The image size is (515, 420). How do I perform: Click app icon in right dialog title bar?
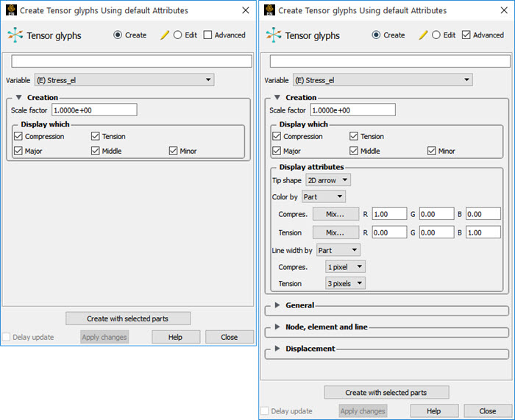[270, 10]
